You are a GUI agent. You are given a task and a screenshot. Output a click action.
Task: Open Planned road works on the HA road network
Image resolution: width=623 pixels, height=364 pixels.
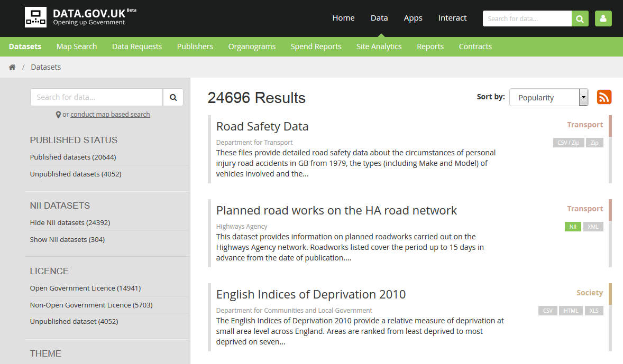[336, 210]
